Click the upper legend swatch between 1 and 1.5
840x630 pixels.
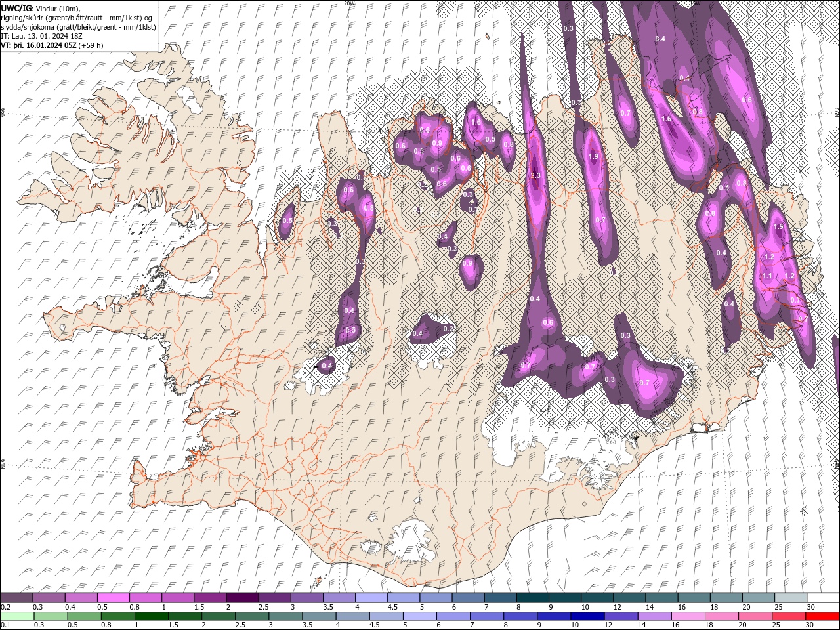[x=177, y=598]
